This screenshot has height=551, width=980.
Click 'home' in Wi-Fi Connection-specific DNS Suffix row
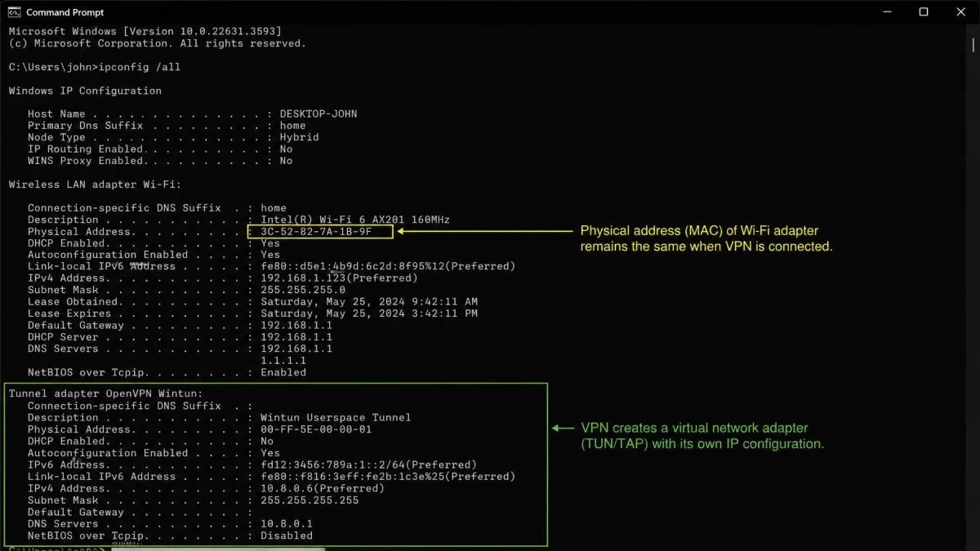[x=274, y=208]
